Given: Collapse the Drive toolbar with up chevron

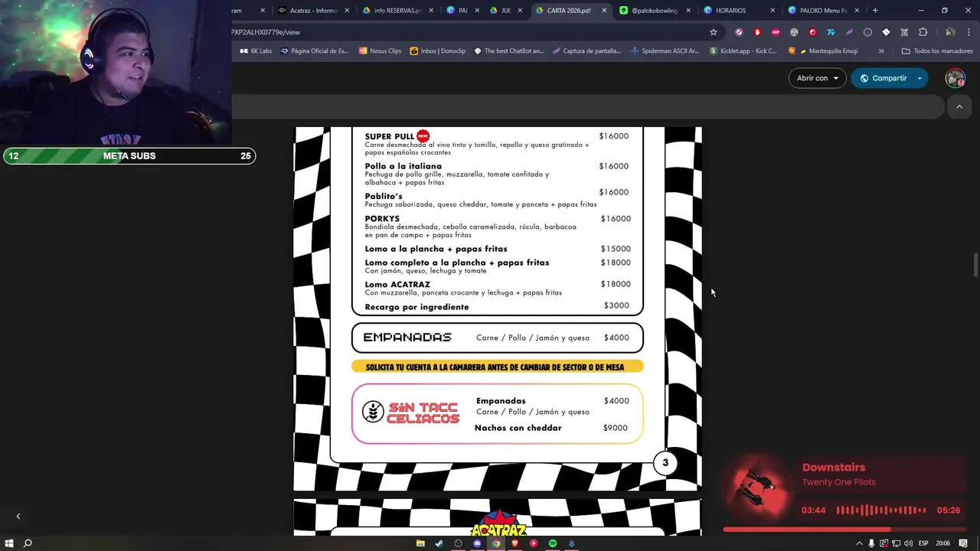Looking at the screenshot, I should (959, 107).
